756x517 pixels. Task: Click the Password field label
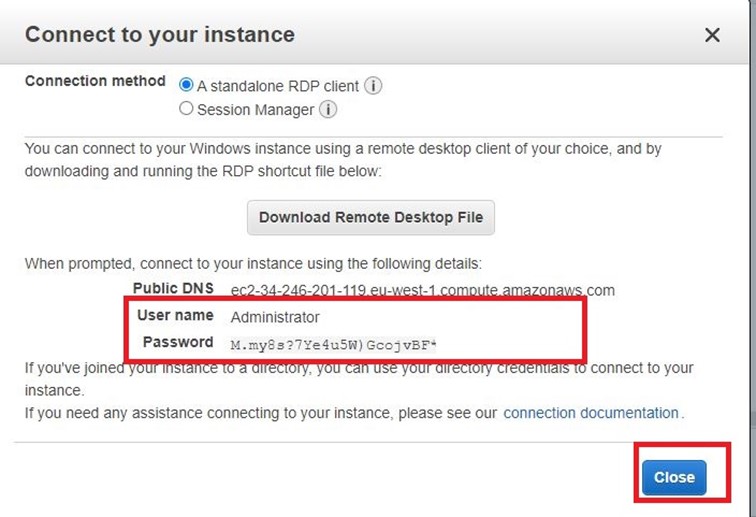coord(178,342)
